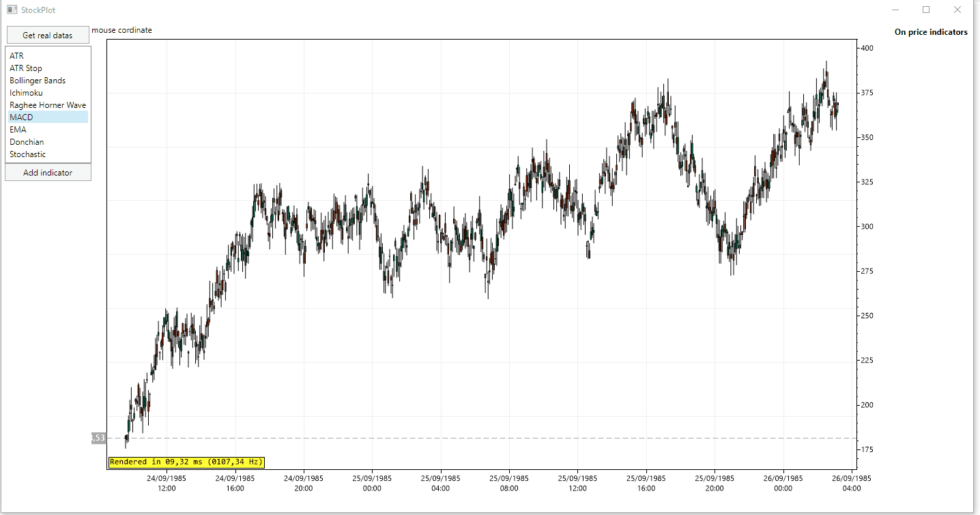The height and width of the screenshot is (515, 980).
Task: Click the 25/09/1985 00:00 time axis label
Action: pyautogui.click(x=372, y=484)
